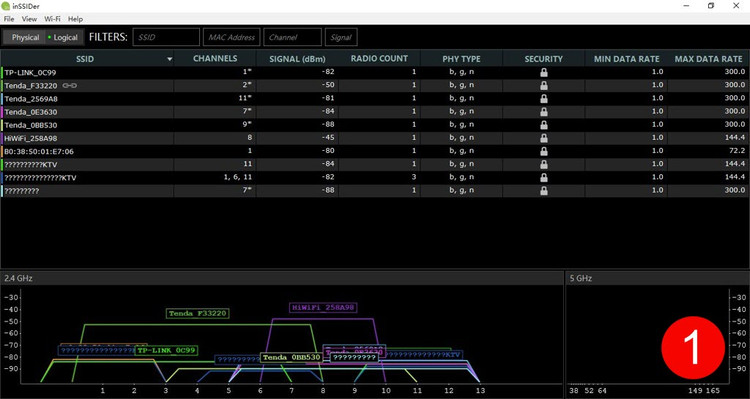750x399 pixels.
Task: Open the Wi-Fi menu
Action: [52, 19]
